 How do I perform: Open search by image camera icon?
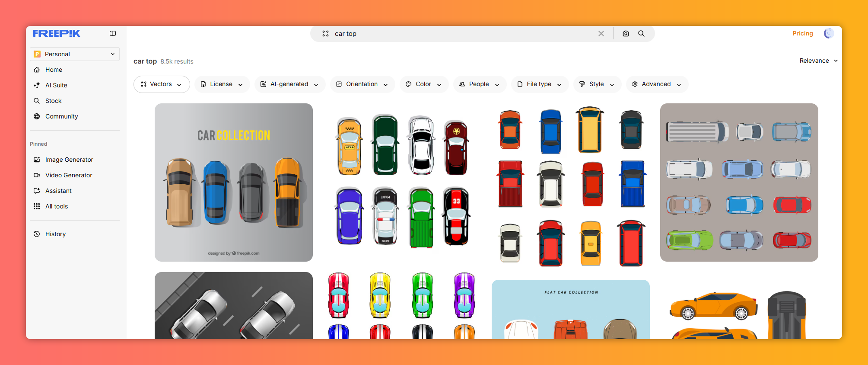coord(626,34)
